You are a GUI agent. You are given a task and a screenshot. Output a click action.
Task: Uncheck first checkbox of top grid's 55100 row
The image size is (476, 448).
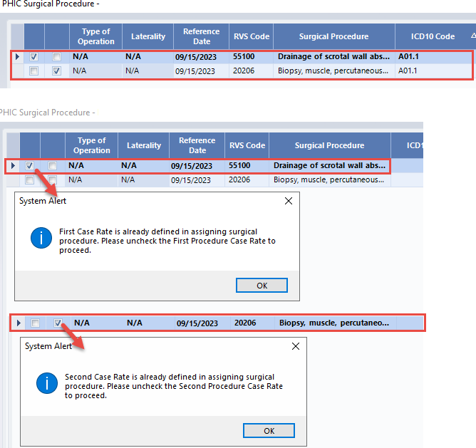click(x=33, y=56)
